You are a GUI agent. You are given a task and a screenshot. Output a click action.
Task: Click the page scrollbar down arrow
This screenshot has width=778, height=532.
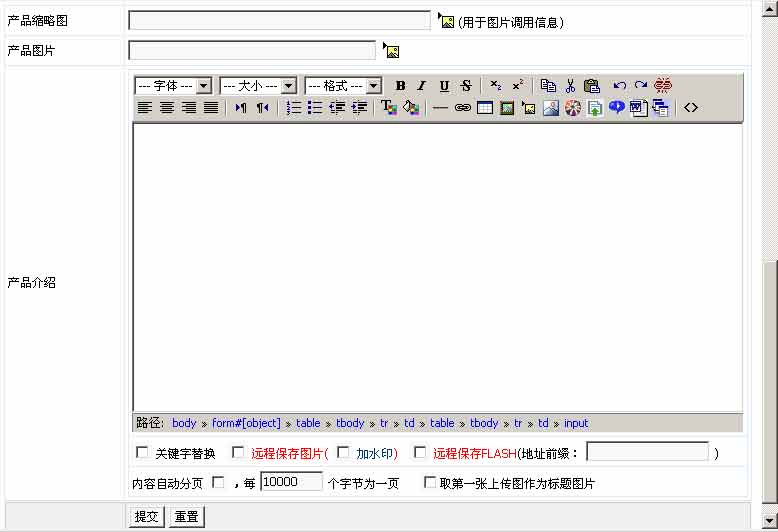770,521
